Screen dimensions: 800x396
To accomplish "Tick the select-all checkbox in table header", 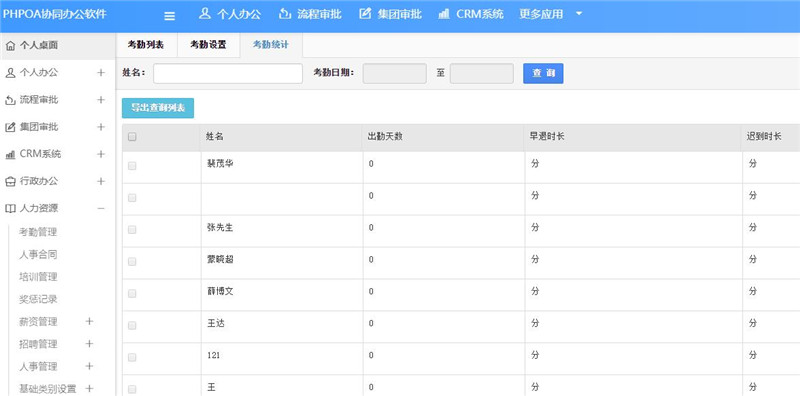I will pyautogui.click(x=132, y=137).
